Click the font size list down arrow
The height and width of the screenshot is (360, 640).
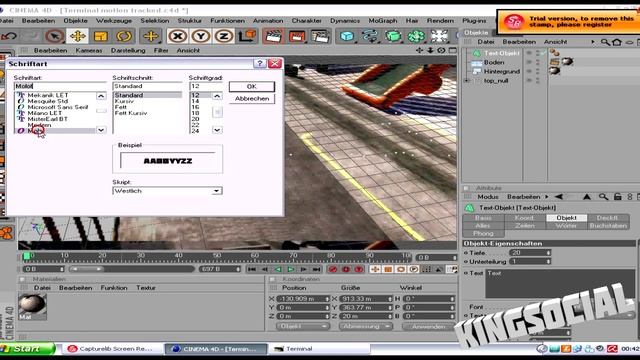coord(217,130)
